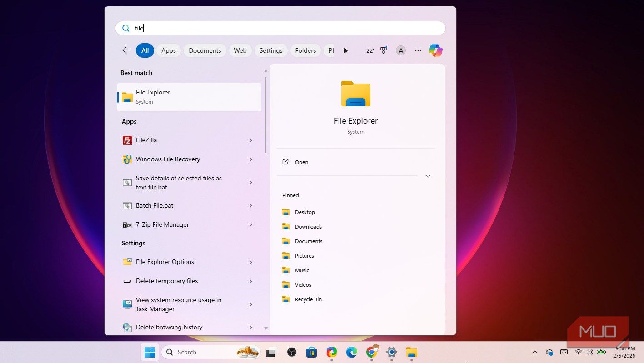Open File Explorer from the taskbar

(412, 352)
